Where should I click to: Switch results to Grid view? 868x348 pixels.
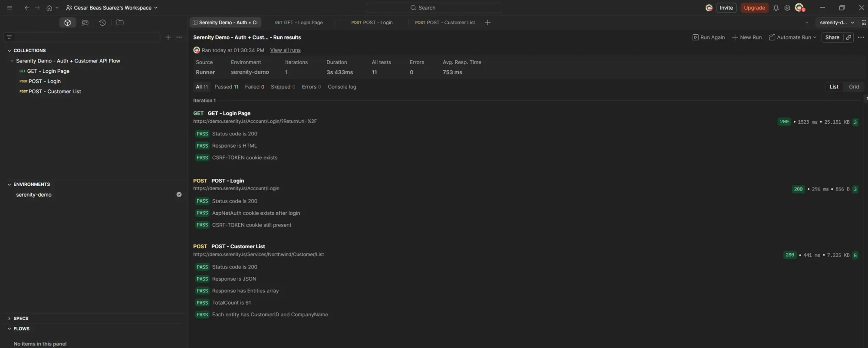pos(854,87)
